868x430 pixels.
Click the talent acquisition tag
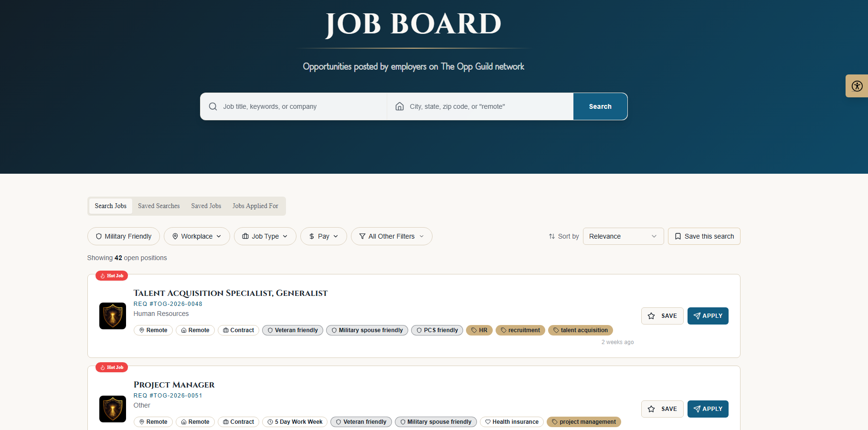click(581, 330)
